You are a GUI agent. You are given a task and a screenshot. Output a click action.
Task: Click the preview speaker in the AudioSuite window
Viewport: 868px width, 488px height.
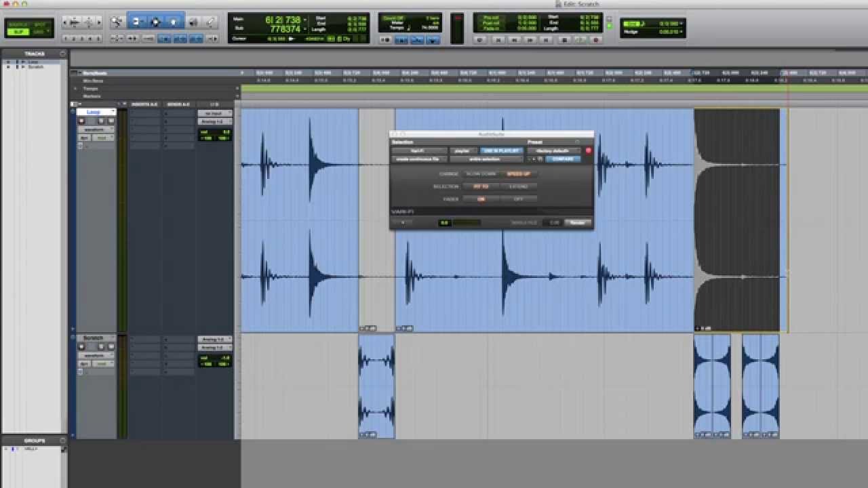[403, 222]
